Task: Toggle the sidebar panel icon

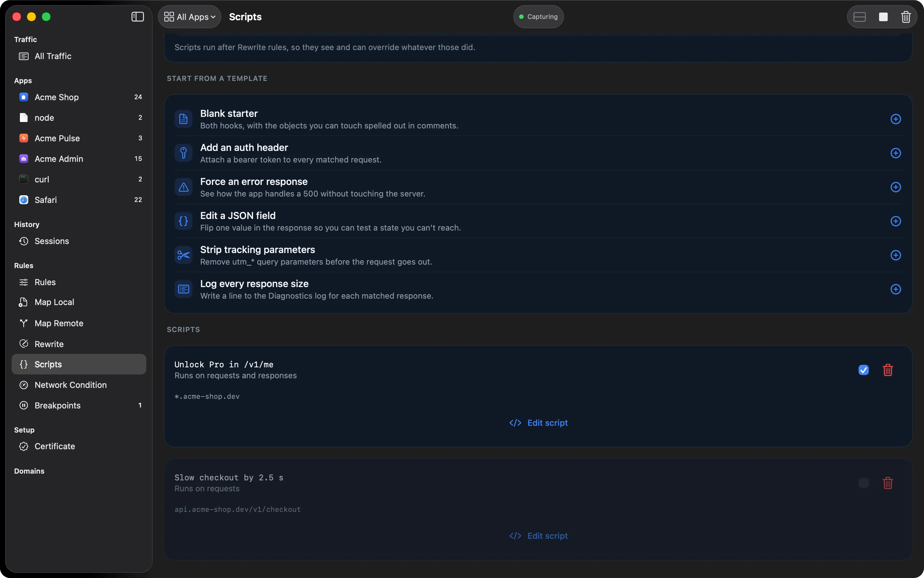Action: (x=137, y=17)
